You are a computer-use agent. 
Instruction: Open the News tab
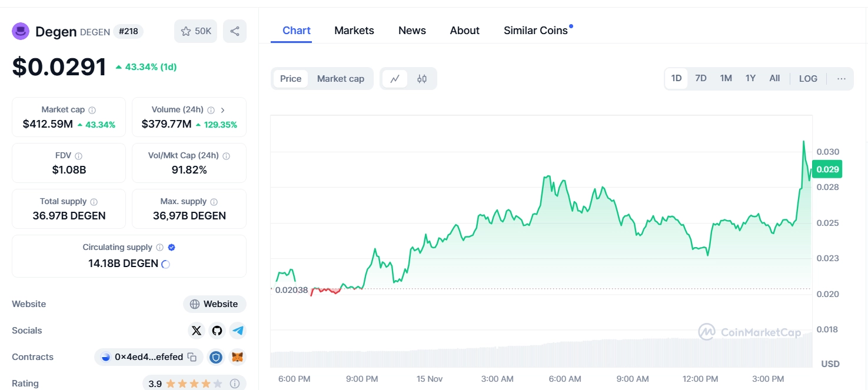[x=411, y=30]
